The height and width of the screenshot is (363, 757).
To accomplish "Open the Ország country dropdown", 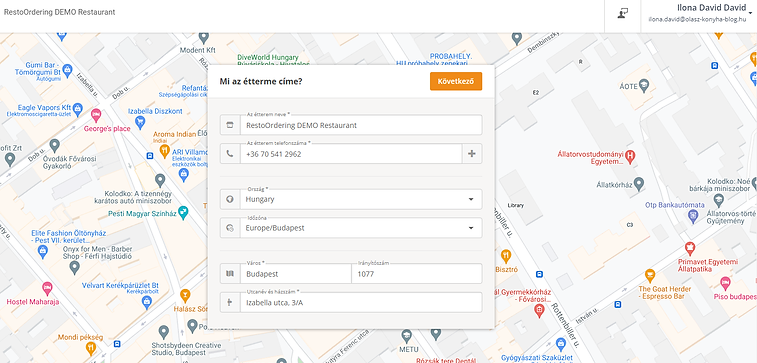I will (x=361, y=199).
